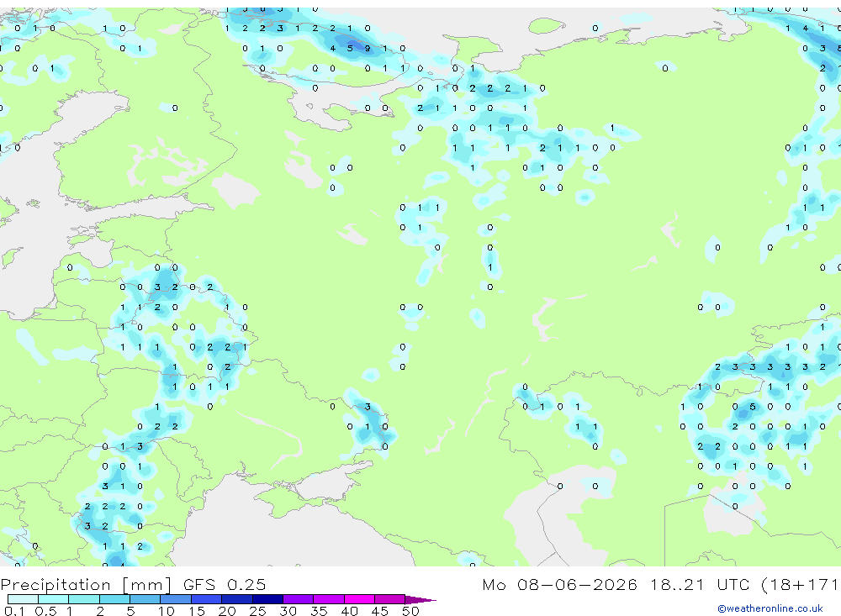Click the 25–30 mm legend color swatch
841x616 pixels.
(x=267, y=599)
